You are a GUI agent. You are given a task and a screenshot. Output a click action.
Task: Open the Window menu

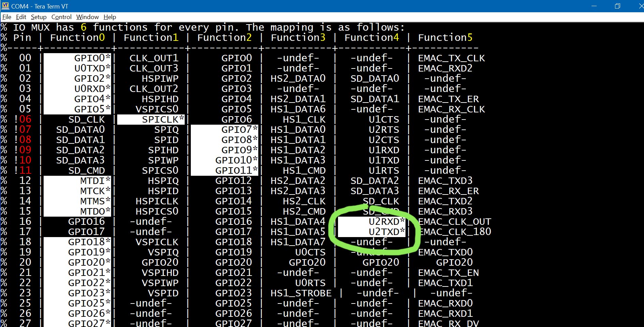pos(88,17)
